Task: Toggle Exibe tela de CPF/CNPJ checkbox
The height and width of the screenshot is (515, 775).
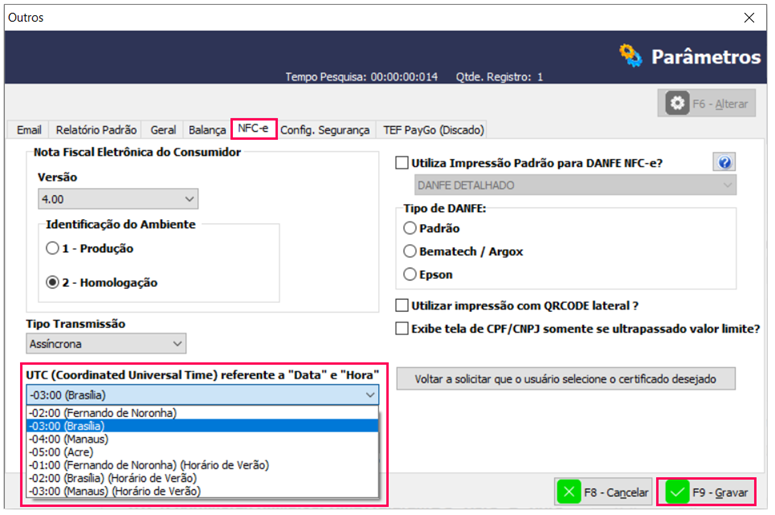Action: (x=403, y=328)
